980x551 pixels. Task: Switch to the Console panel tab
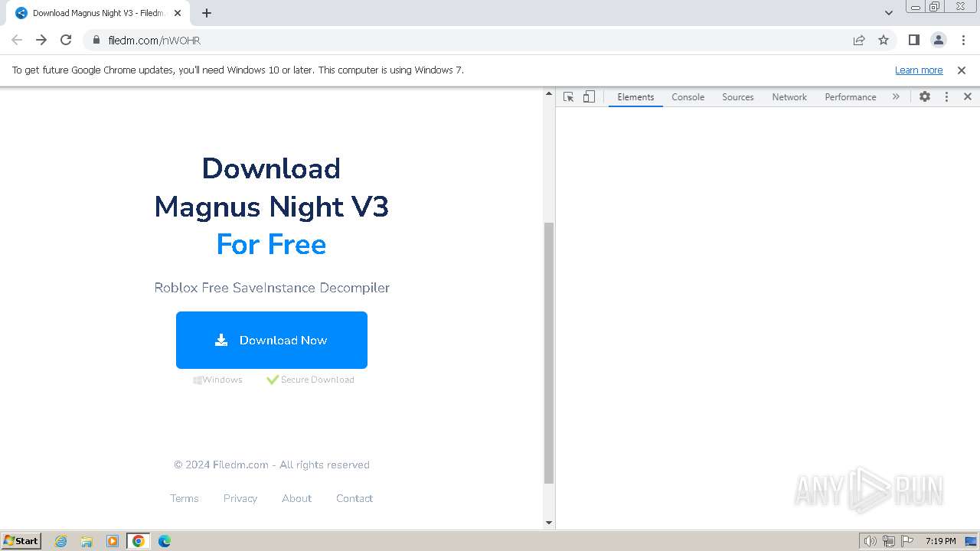688,97
